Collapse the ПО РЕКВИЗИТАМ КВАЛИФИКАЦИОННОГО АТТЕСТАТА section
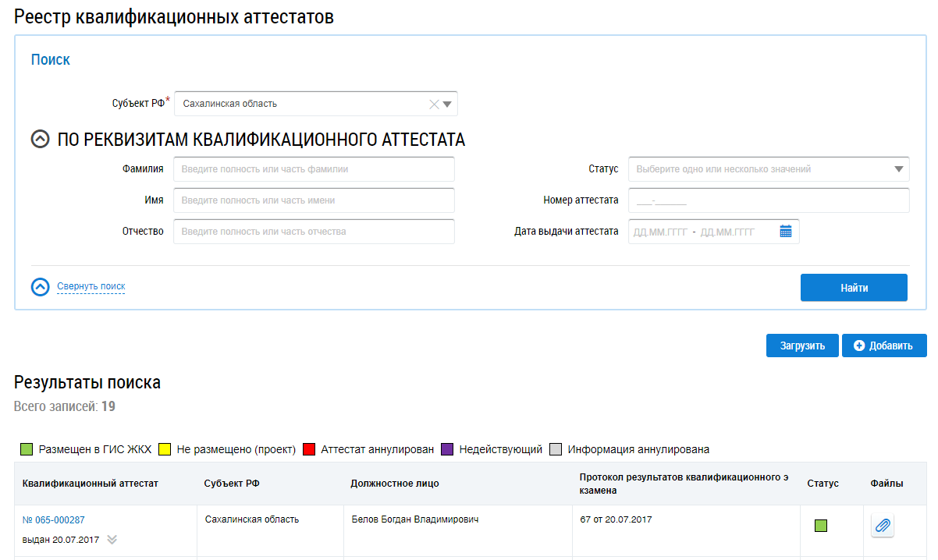The height and width of the screenshot is (560, 938). click(40, 140)
